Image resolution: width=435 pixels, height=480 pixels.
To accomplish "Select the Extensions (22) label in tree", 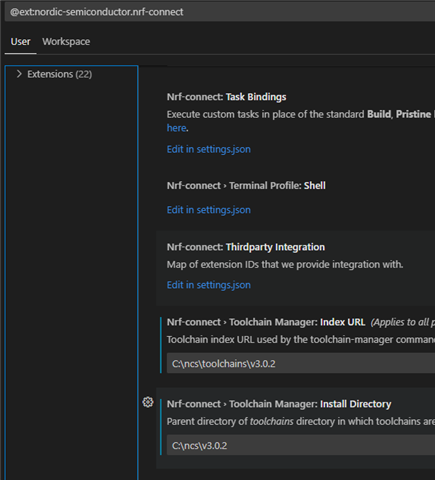I will click(60, 74).
